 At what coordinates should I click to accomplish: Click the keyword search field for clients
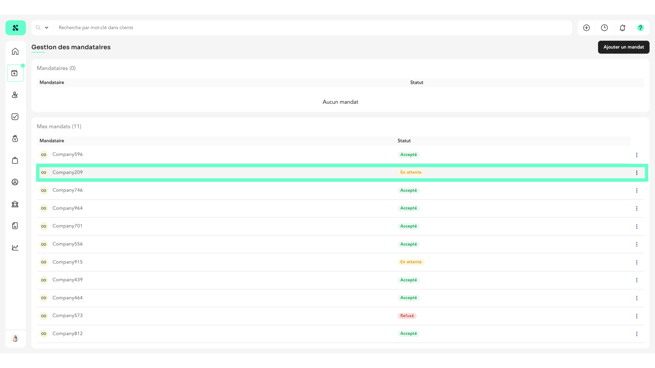[313, 28]
